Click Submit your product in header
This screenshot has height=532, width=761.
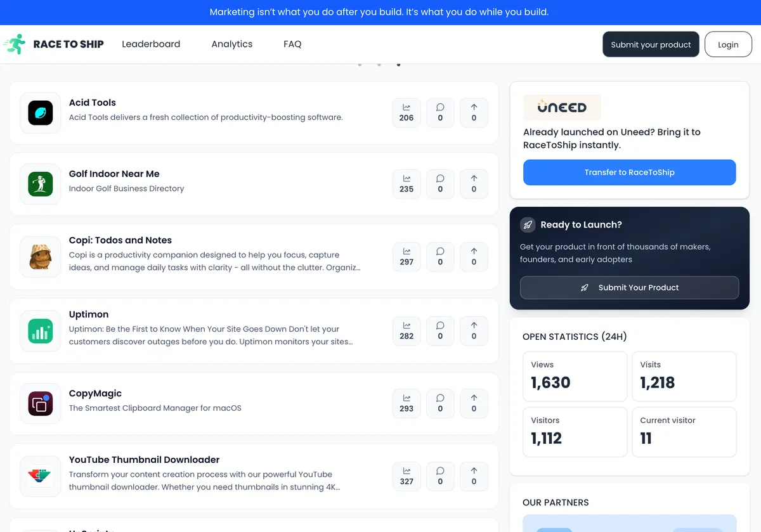(x=651, y=44)
